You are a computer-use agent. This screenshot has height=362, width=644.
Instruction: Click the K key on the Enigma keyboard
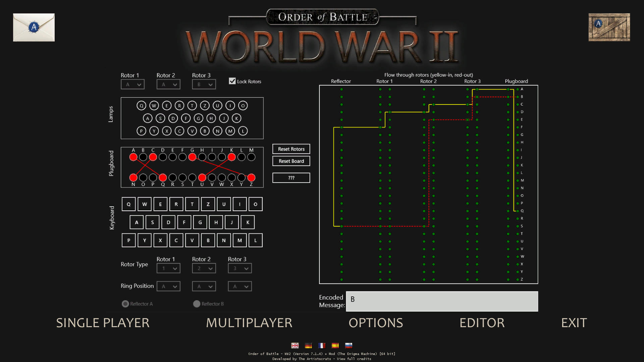tap(248, 222)
